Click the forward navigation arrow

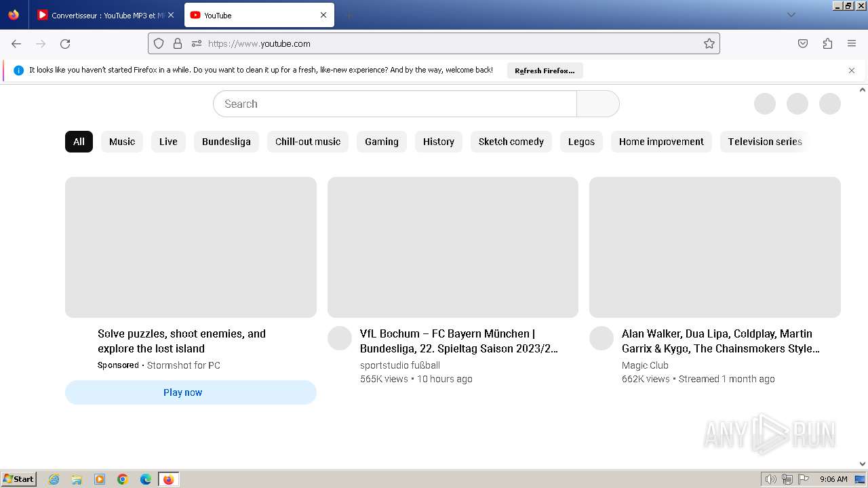tap(41, 43)
